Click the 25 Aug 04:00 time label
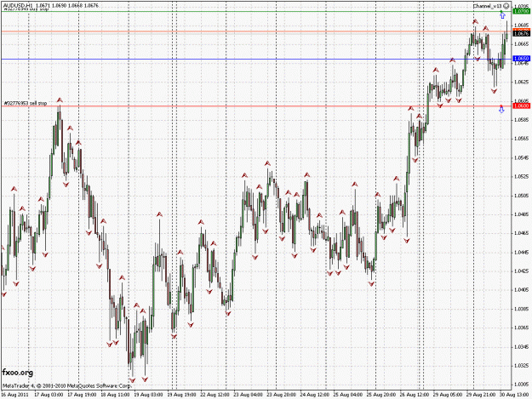The image size is (532, 399). [348, 395]
